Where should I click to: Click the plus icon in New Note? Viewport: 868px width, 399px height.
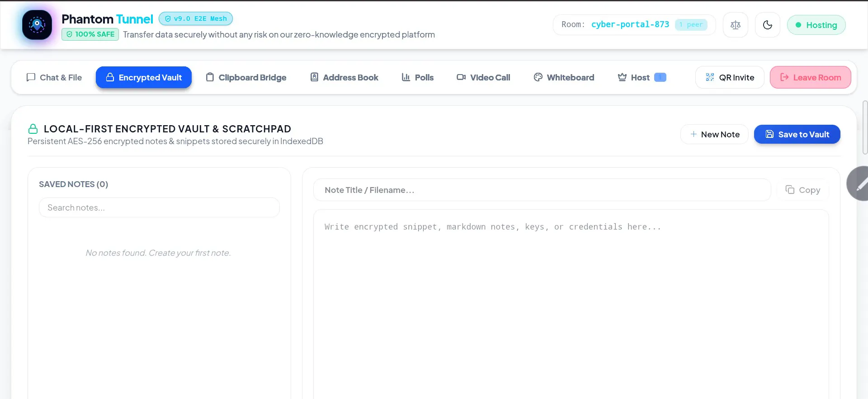[693, 134]
